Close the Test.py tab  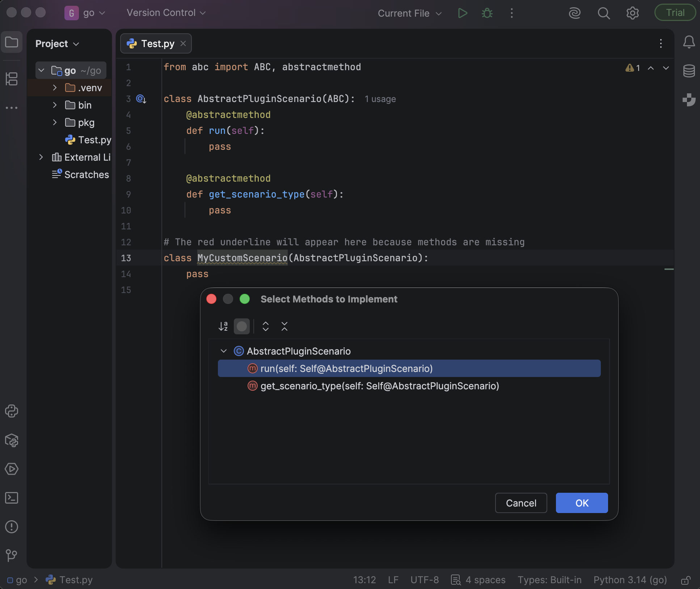pyautogui.click(x=183, y=44)
